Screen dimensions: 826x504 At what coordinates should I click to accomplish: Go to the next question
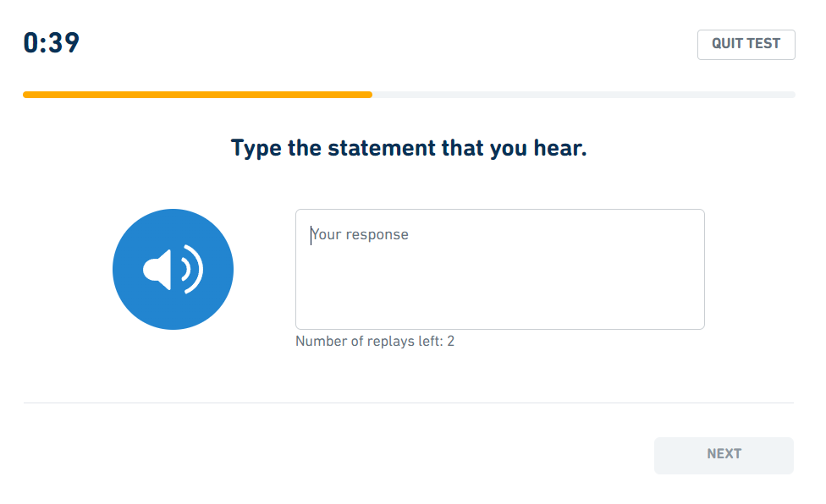point(724,455)
